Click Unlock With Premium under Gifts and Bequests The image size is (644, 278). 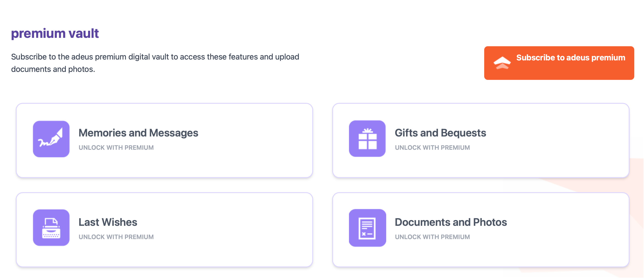(432, 148)
